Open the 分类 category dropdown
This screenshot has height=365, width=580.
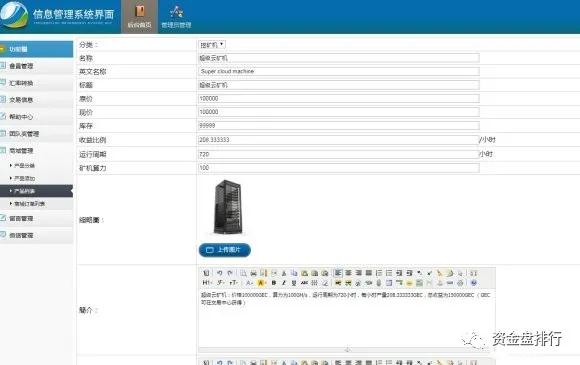pos(212,45)
